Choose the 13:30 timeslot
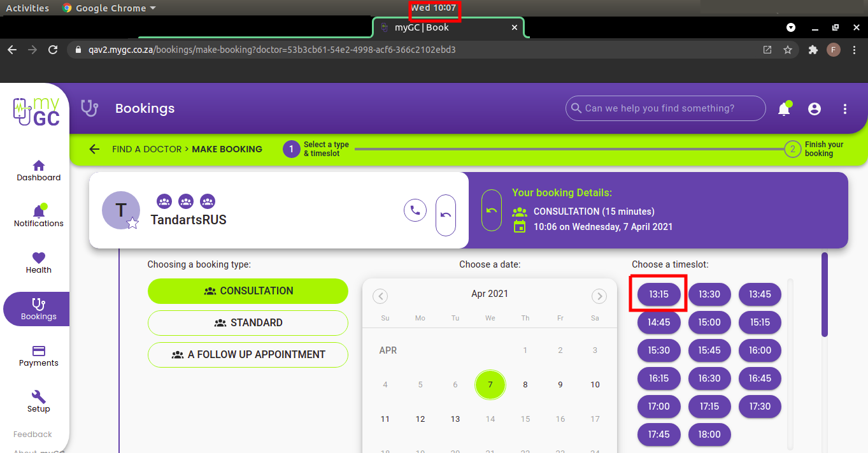Image resolution: width=868 pixels, height=453 pixels. (x=709, y=294)
